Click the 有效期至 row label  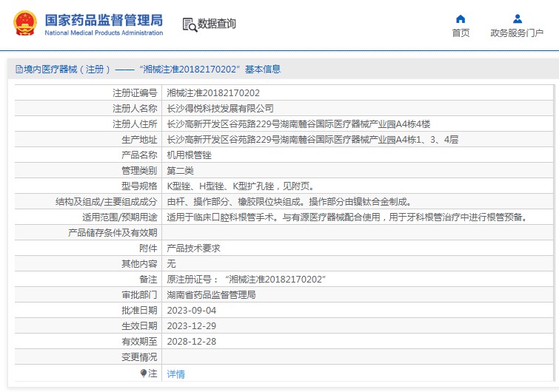[139, 342]
